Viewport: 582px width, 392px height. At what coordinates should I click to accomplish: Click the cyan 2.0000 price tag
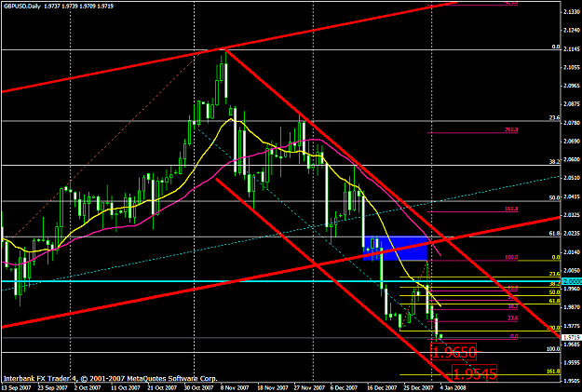click(572, 281)
